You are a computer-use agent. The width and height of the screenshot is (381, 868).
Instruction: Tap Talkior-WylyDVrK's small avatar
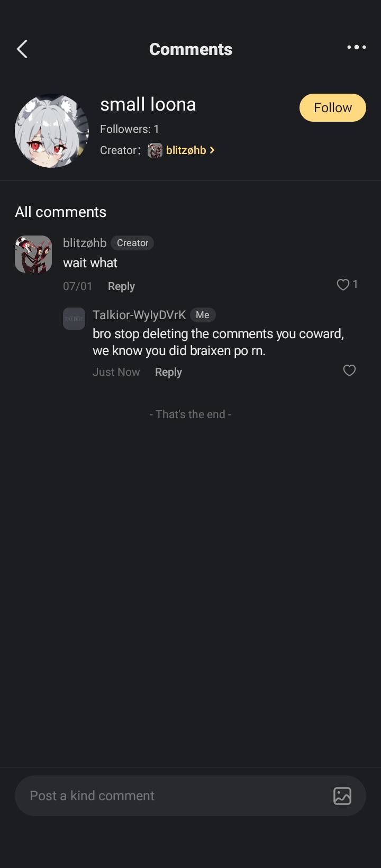[x=74, y=319]
